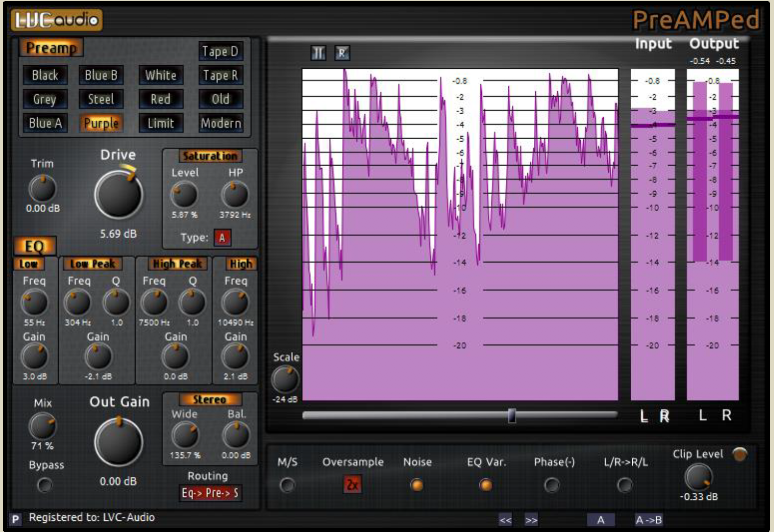This screenshot has width=774, height=532.
Task: Click the Input level meter
Action: [653, 234]
